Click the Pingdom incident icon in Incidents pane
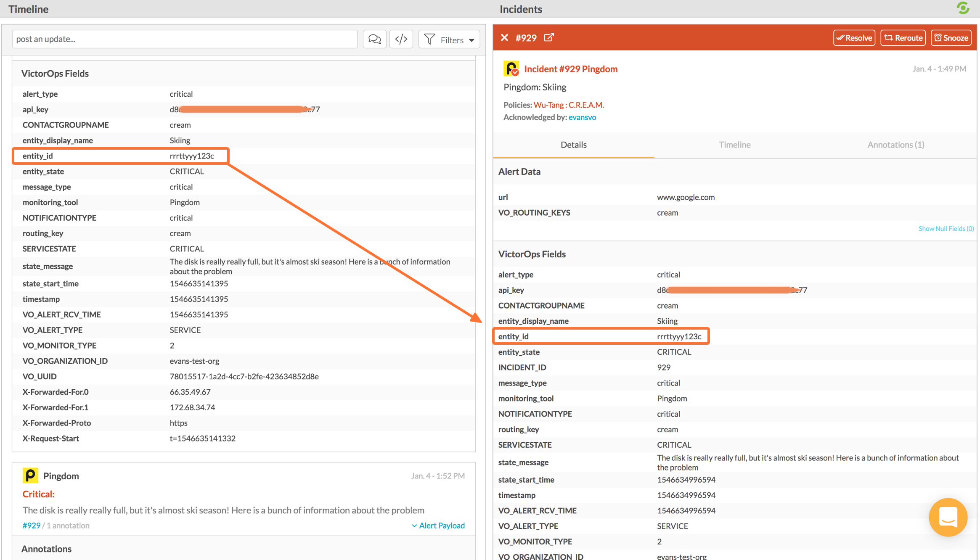Image resolution: width=980 pixels, height=560 pixels. (511, 69)
